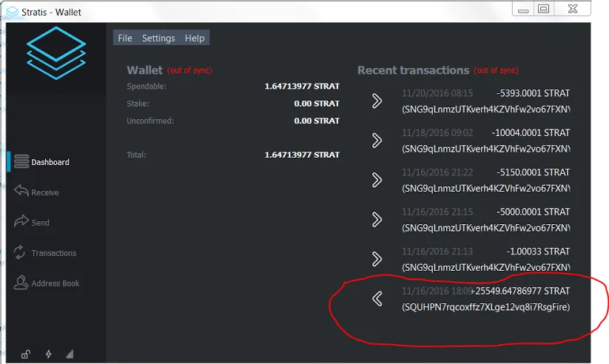This screenshot has width=609, height=364.
Task: Minimize the Stratis Wallet window
Action: click(x=523, y=10)
